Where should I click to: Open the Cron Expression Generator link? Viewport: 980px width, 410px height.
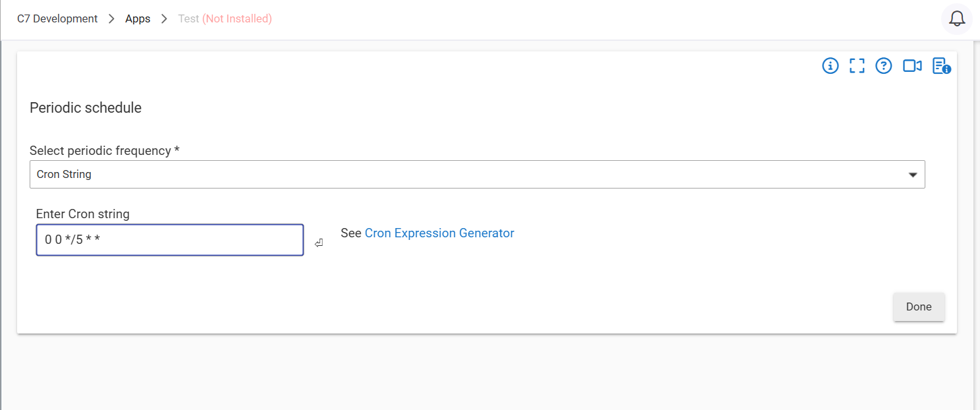pyautogui.click(x=439, y=233)
